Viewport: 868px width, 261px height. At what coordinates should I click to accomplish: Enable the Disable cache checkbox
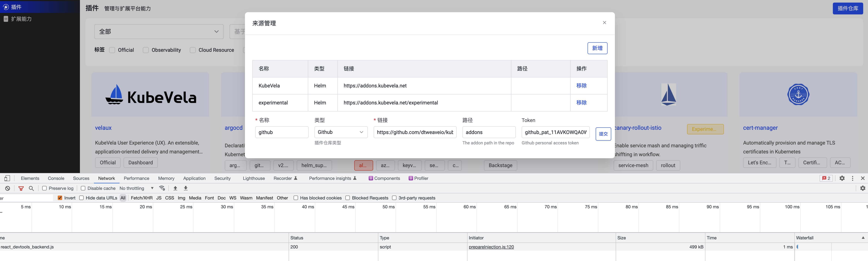[x=83, y=188]
